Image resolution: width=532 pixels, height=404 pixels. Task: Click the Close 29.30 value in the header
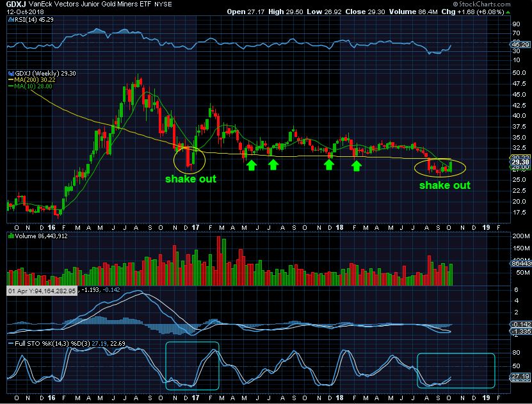point(365,12)
